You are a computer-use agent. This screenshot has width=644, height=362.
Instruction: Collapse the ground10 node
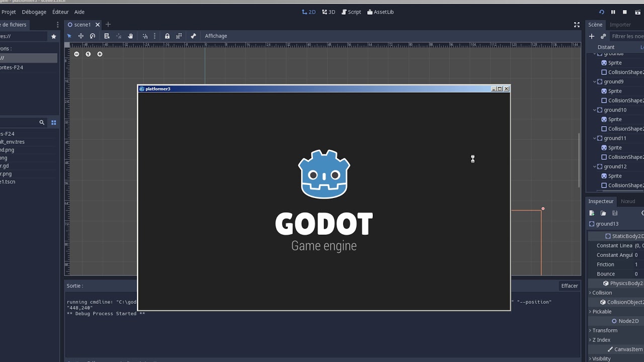594,110
